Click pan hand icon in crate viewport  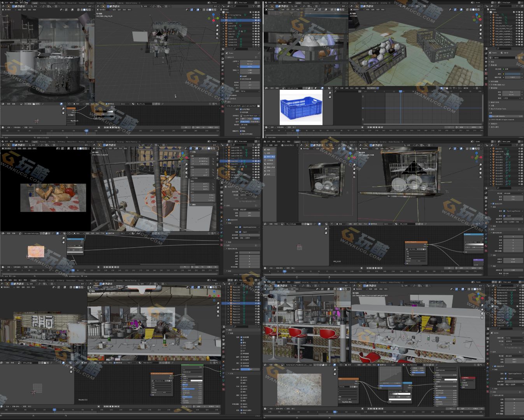point(480,30)
